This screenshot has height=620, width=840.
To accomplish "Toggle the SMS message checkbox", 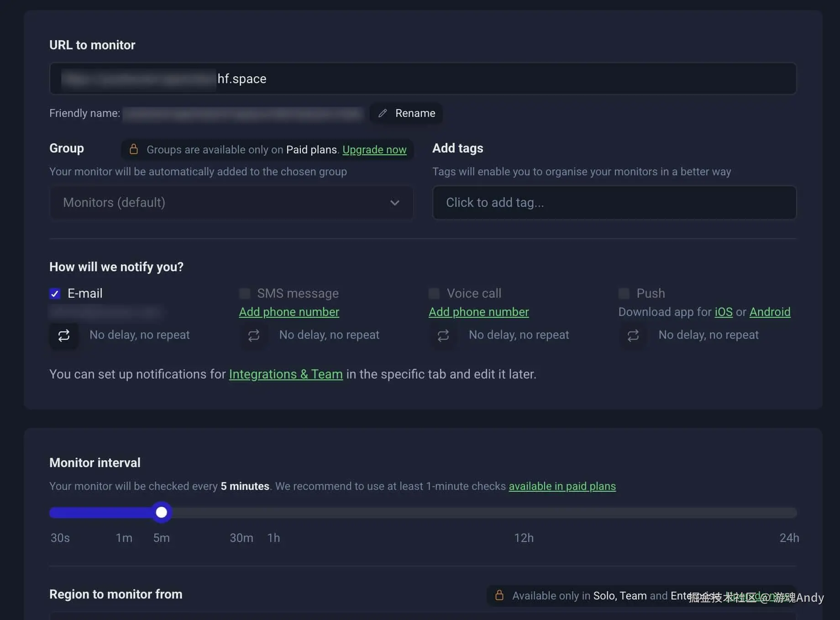I will click(x=245, y=294).
